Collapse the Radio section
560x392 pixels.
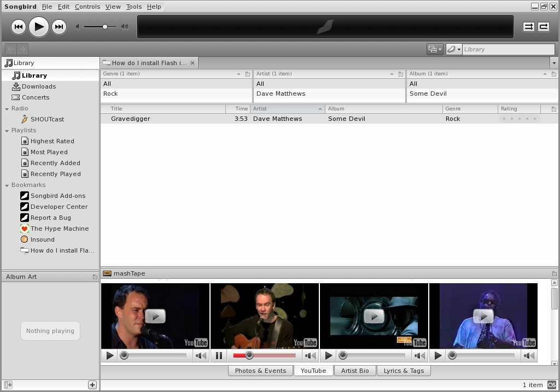pyautogui.click(x=7, y=109)
